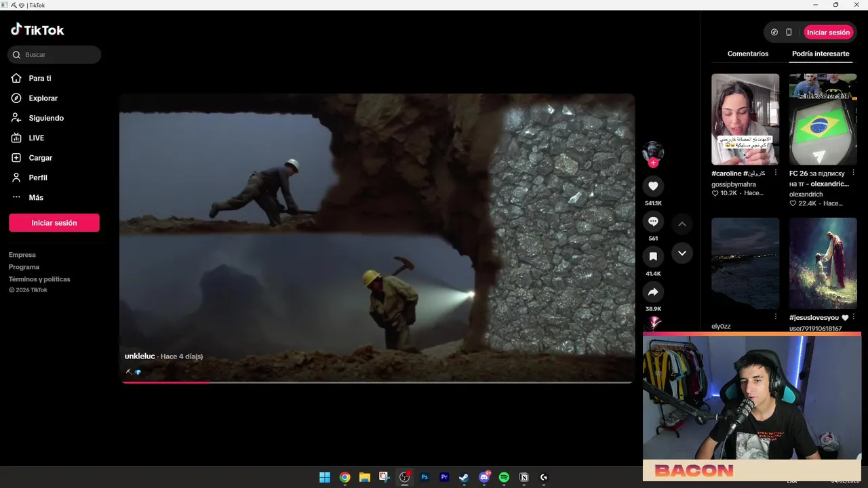Viewport: 868px width, 488px height.
Task: Click the gossipbymahra username
Action: pos(734,184)
